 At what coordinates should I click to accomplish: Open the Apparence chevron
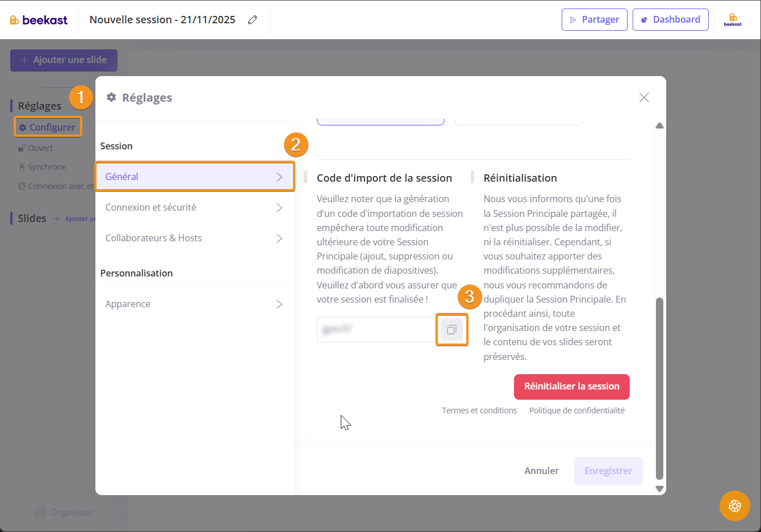point(279,304)
